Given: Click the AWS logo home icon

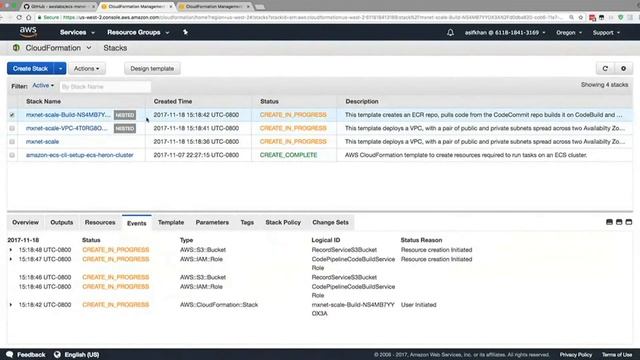Looking at the screenshot, I should pyautogui.click(x=28, y=32).
